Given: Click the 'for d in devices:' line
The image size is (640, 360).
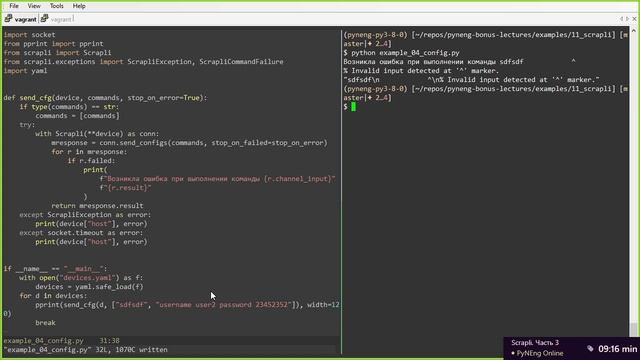Looking at the screenshot, I should coord(53,296).
